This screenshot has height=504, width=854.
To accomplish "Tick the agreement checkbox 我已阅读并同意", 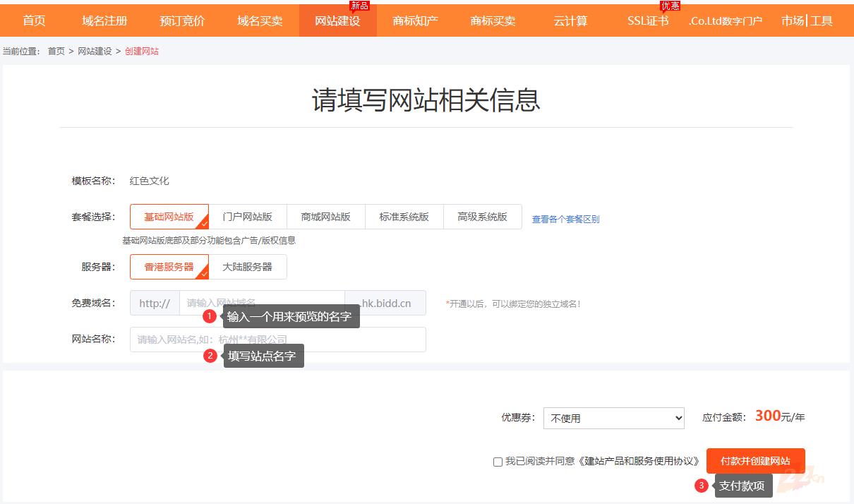I will (498, 462).
